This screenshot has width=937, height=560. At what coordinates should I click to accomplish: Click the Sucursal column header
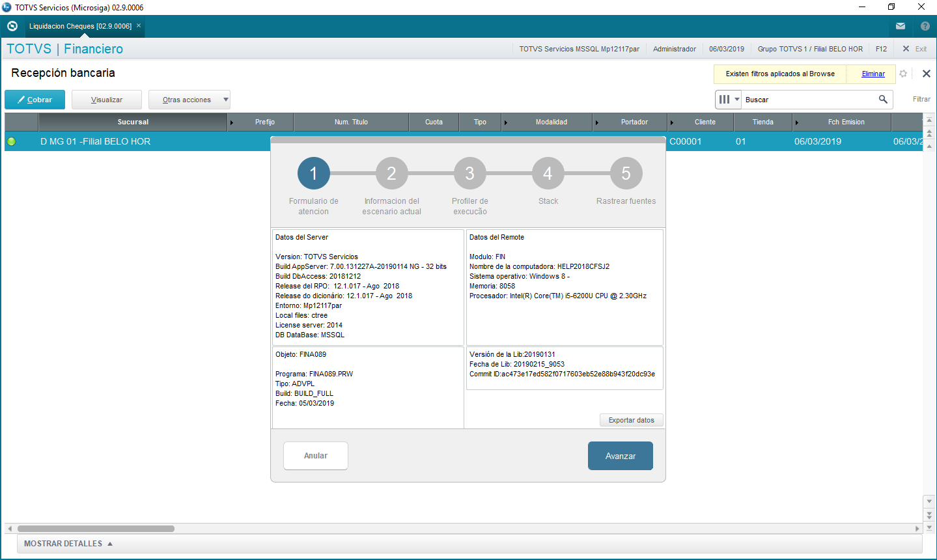[133, 122]
